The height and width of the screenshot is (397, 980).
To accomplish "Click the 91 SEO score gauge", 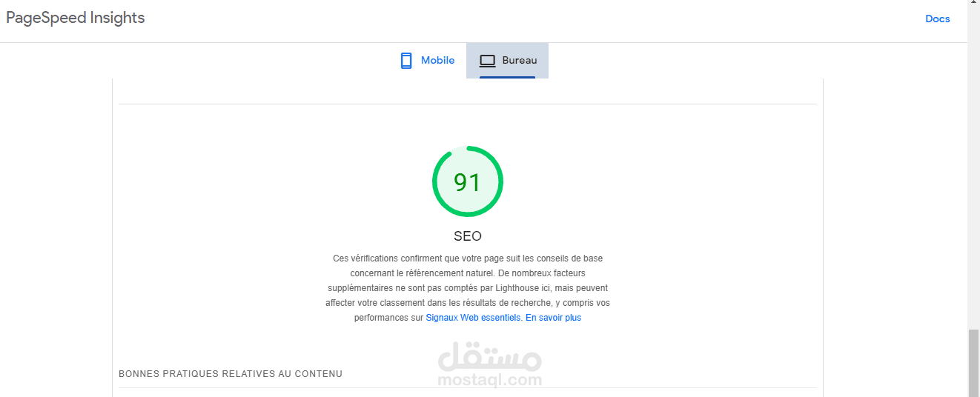I will [x=468, y=181].
